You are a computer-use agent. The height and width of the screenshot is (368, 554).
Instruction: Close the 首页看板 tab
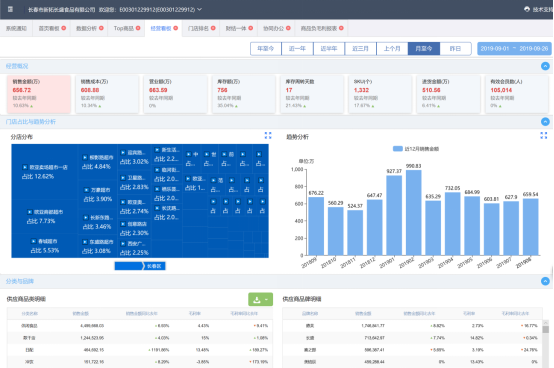64,28
